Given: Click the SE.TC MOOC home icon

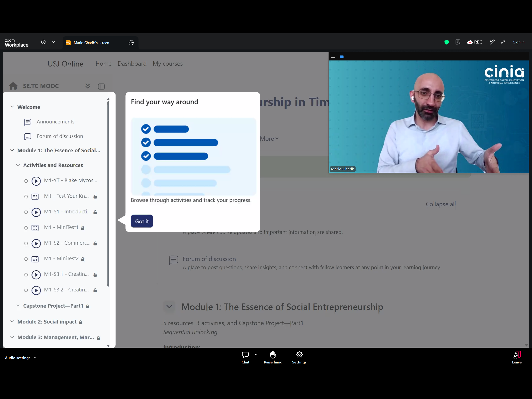Looking at the screenshot, I should (13, 86).
